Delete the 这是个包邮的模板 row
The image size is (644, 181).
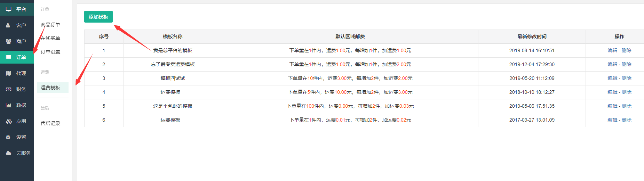[627, 106]
